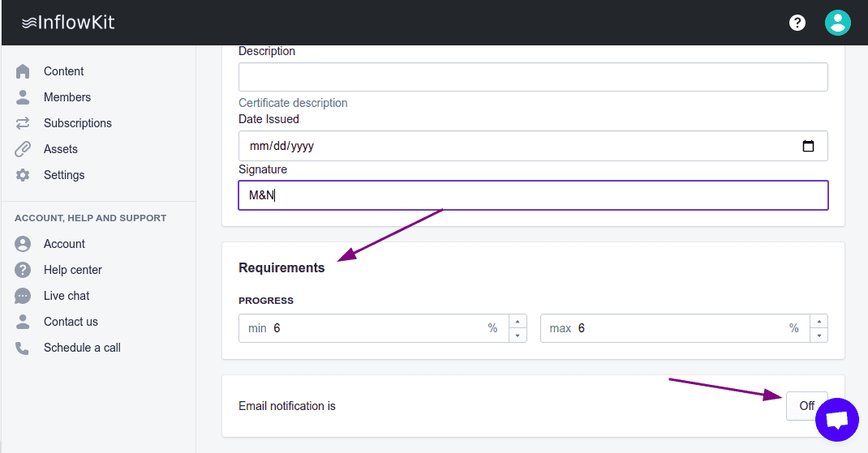
Task: Decrease the max progress value
Action: (x=819, y=335)
